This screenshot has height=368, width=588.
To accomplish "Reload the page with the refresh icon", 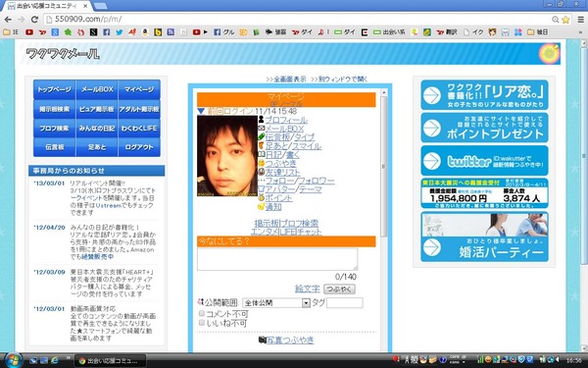I will coord(34,20).
